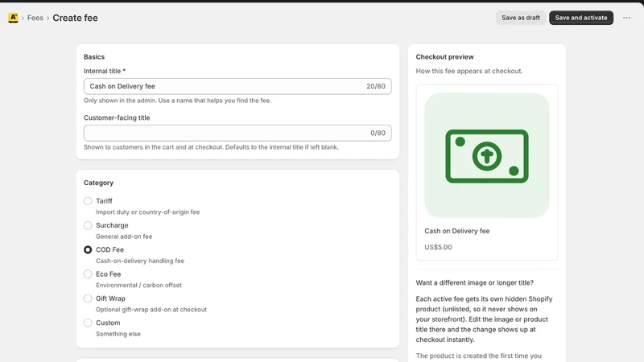The image size is (644, 362).
Task: Click the cash banknote fee image
Action: tap(487, 155)
